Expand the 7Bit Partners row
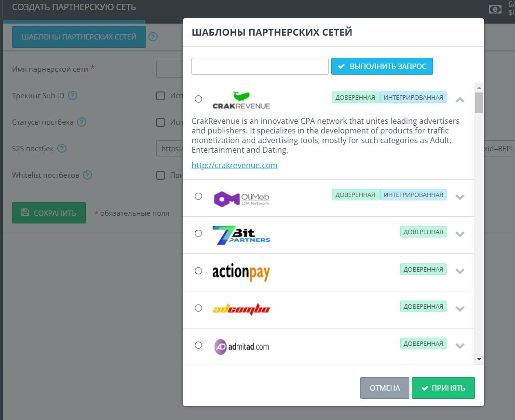The image size is (515, 420). pyautogui.click(x=460, y=234)
